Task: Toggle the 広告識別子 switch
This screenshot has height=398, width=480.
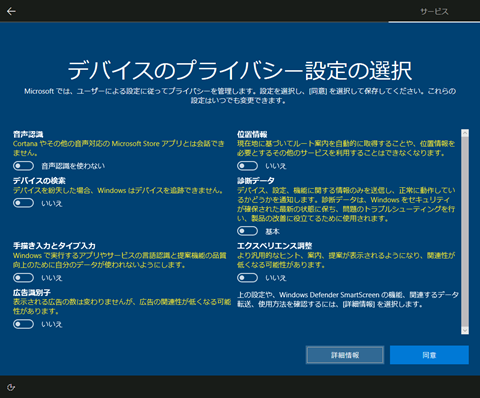Action: coord(23,324)
